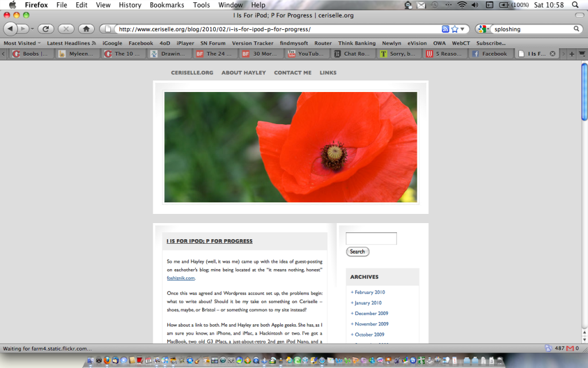Open GarageBand guitar icon in Dock

tap(198, 361)
